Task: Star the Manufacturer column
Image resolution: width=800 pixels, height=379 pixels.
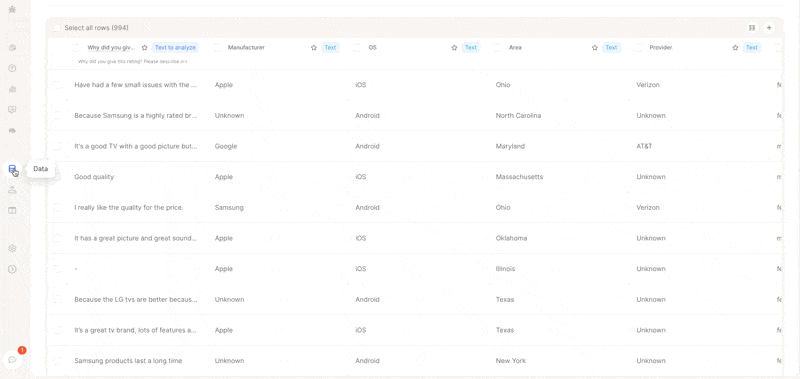Action: [314, 47]
